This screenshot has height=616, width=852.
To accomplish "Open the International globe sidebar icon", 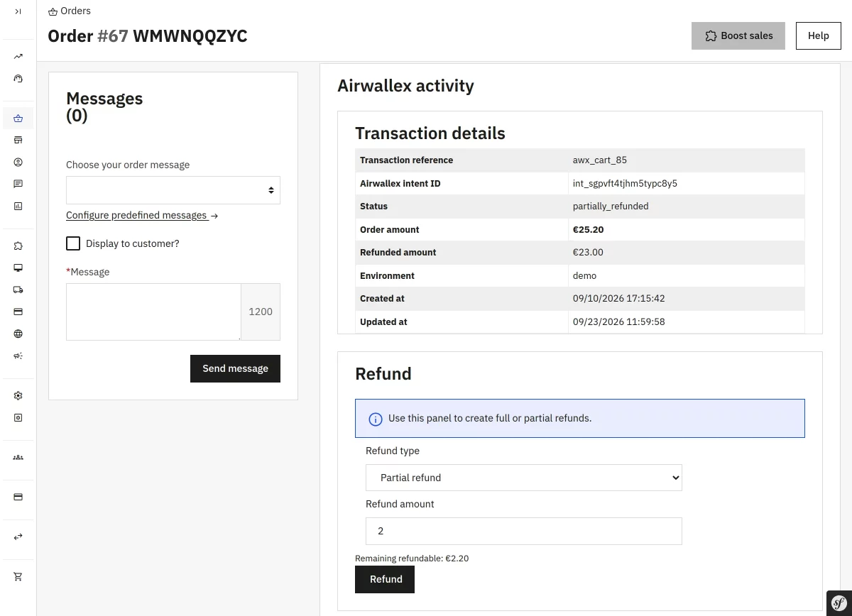I will pos(18,334).
